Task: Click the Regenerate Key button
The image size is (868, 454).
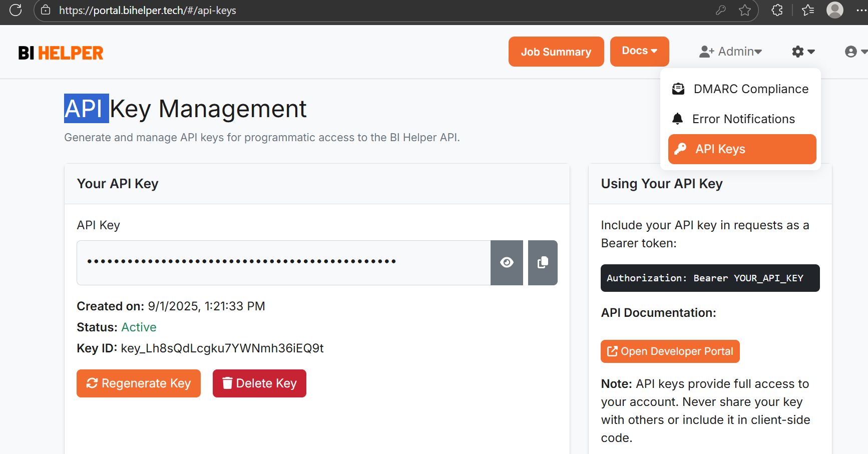Action: pos(139,383)
